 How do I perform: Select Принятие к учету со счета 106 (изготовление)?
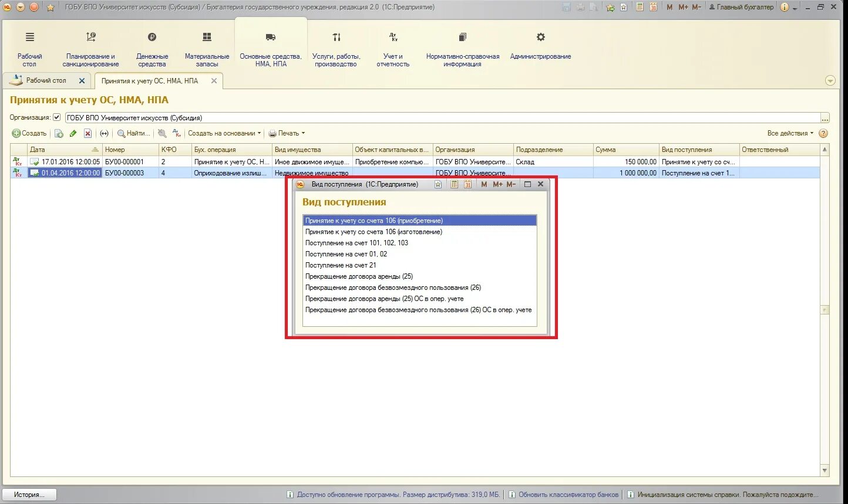pos(419,232)
